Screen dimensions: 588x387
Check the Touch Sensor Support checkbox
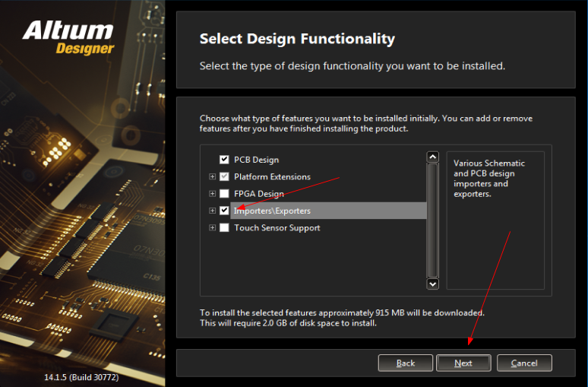tap(224, 228)
